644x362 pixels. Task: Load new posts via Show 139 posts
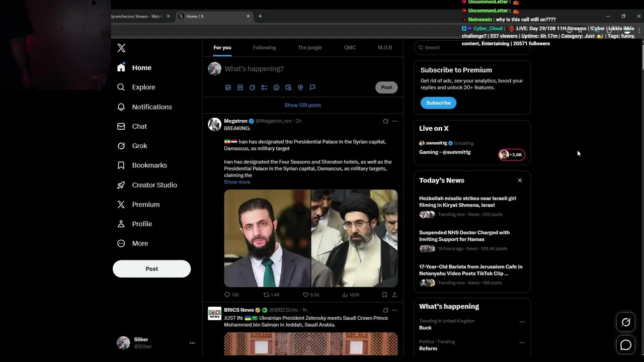coord(302,105)
